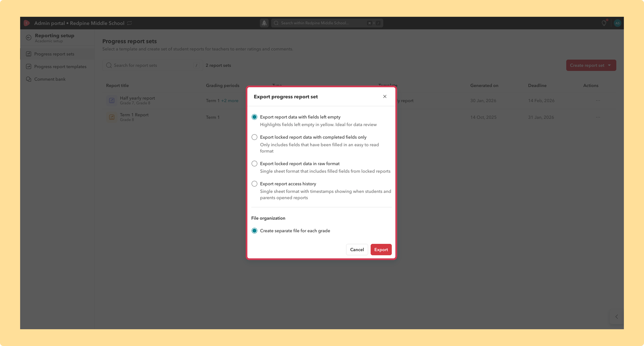Open actions menu for Half yearly report
The height and width of the screenshot is (346, 644).
coord(598,101)
